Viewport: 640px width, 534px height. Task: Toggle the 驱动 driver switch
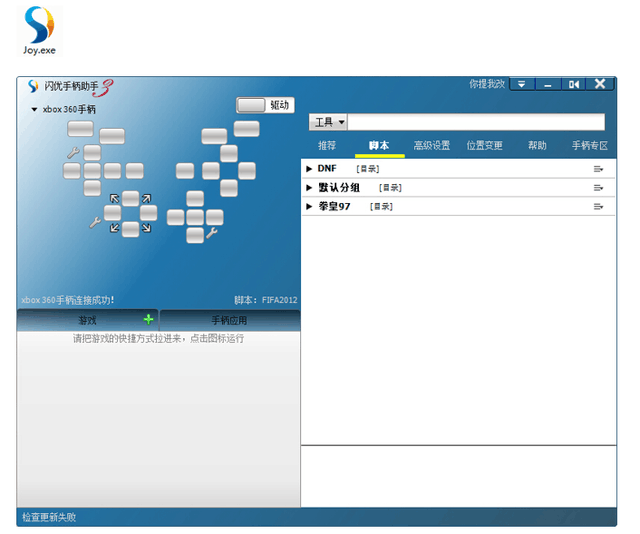[251, 105]
